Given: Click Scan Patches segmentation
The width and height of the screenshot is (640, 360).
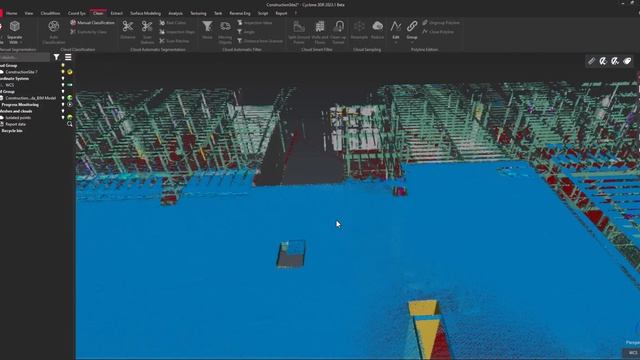Looking at the screenshot, I should [x=174, y=41].
